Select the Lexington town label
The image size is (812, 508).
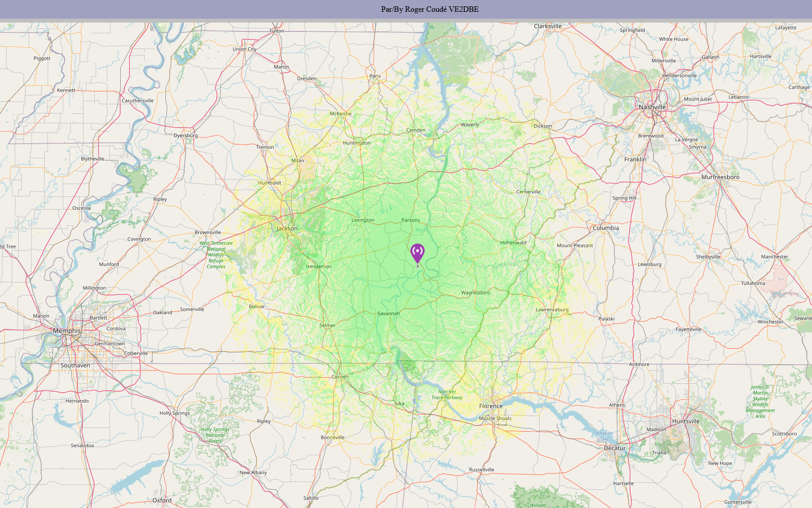[x=363, y=220]
